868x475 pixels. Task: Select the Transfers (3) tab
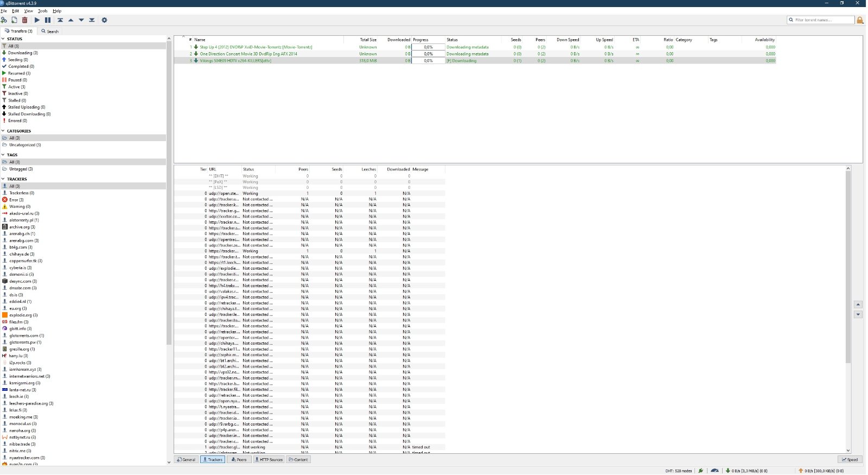[x=18, y=31]
